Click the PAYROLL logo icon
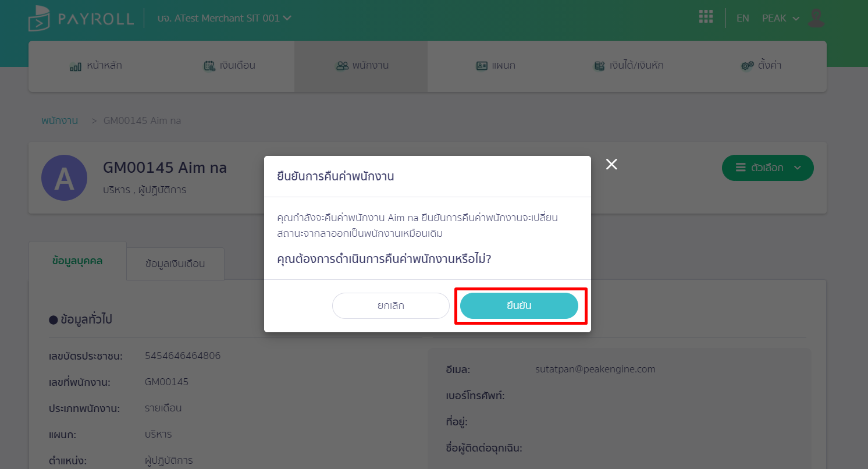 pos(39,18)
